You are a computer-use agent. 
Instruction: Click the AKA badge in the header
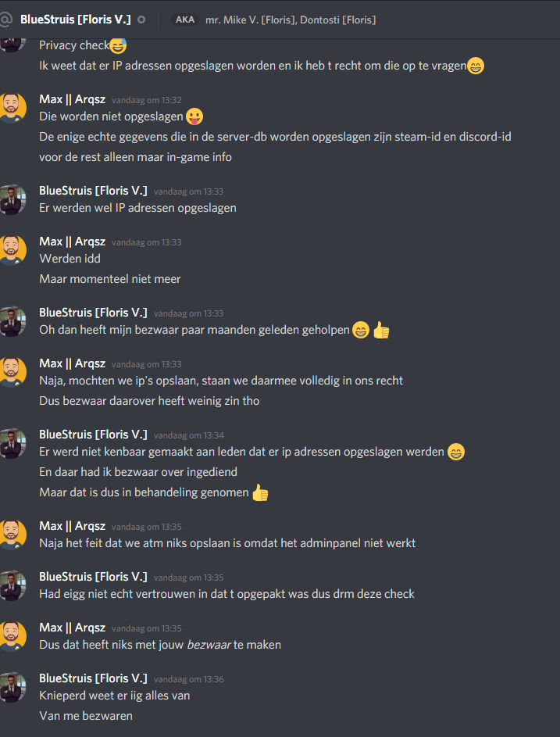[184, 20]
